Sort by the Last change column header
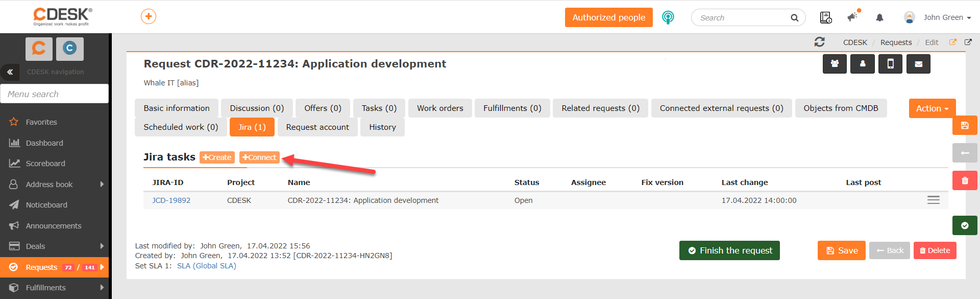980x299 pixels. point(744,182)
